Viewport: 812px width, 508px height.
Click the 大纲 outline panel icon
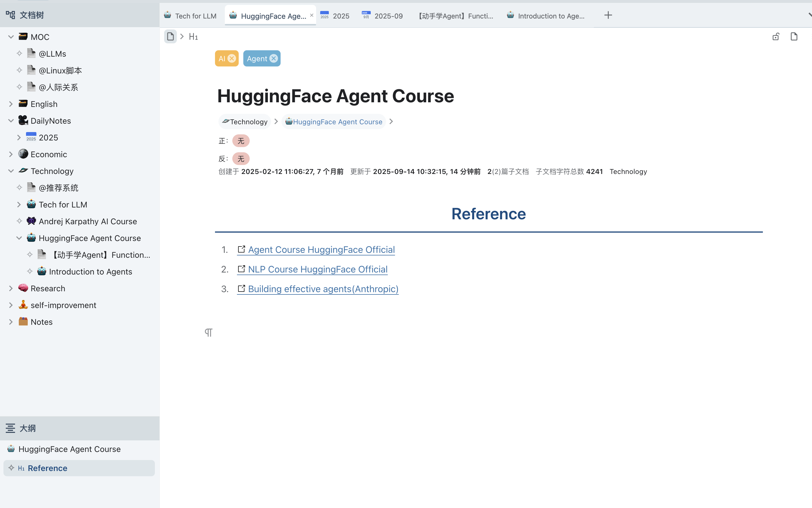pyautogui.click(x=10, y=428)
